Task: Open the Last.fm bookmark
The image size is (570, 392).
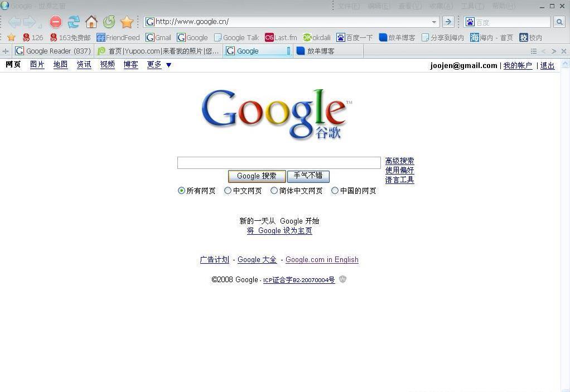Action: pyautogui.click(x=281, y=37)
